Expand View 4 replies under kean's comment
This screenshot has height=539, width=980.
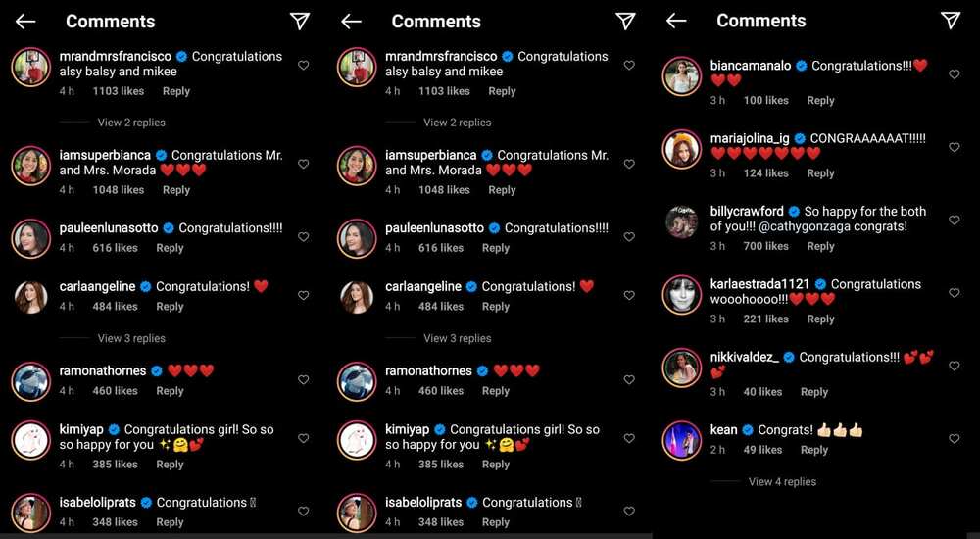[782, 481]
